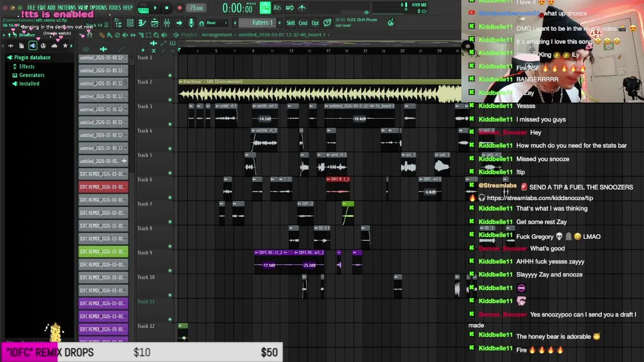This screenshot has height=362, width=644.
Task: Mute Track 6 via its green dot
Action: coord(170,197)
